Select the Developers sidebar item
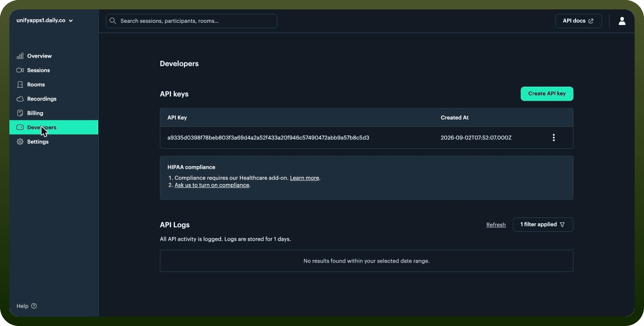The width and height of the screenshot is (644, 326). [x=54, y=127]
